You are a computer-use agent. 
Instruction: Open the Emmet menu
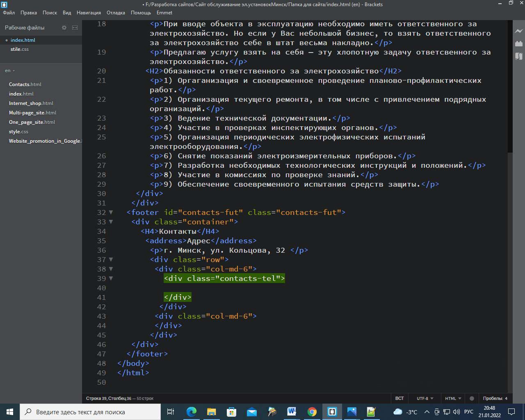pos(164,13)
